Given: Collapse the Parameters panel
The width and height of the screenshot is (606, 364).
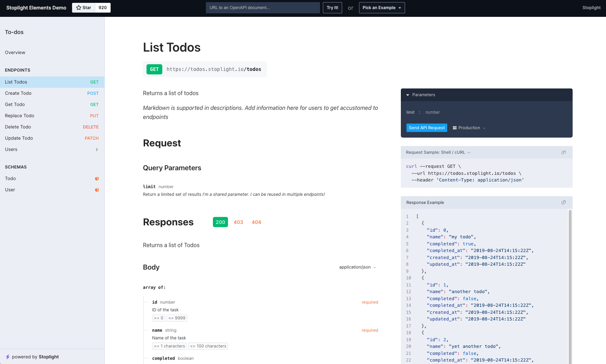Looking at the screenshot, I should 408,95.
